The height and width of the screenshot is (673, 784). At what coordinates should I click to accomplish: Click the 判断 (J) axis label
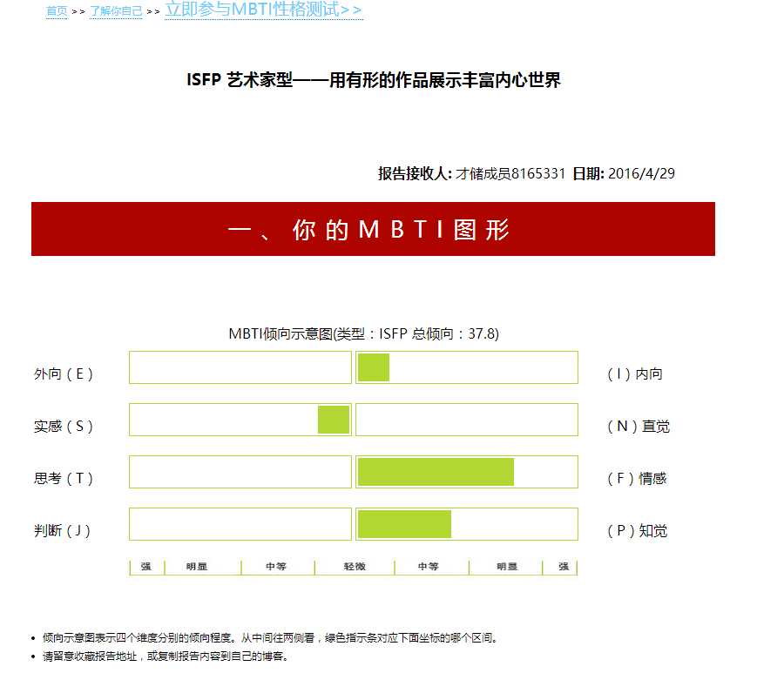62,530
